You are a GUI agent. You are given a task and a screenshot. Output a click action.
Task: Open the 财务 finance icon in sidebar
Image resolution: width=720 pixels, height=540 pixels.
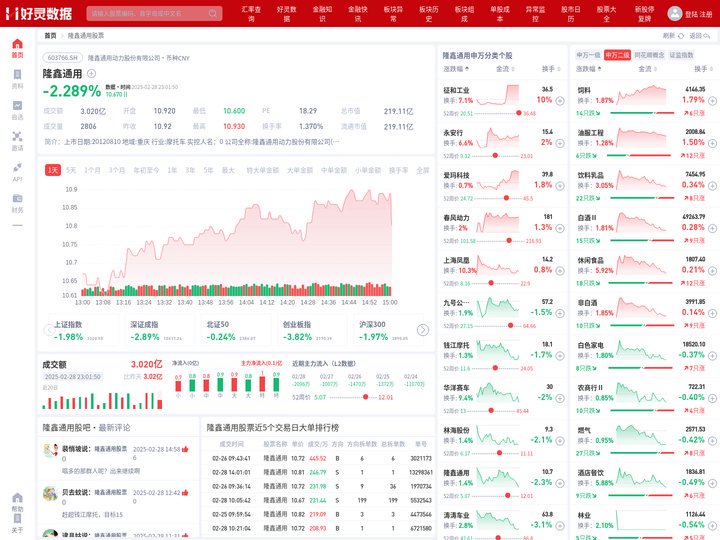(17, 198)
